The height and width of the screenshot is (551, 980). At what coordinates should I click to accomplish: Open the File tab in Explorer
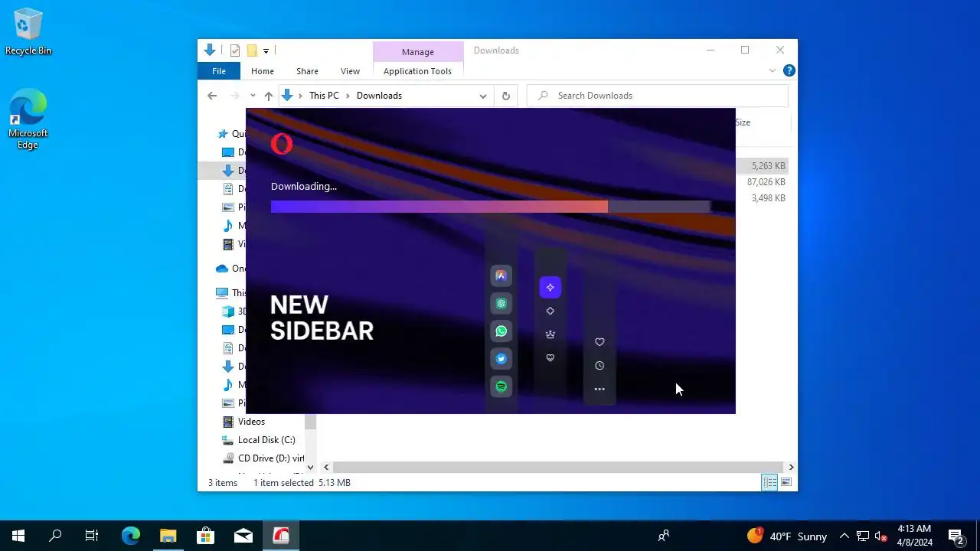coord(219,71)
